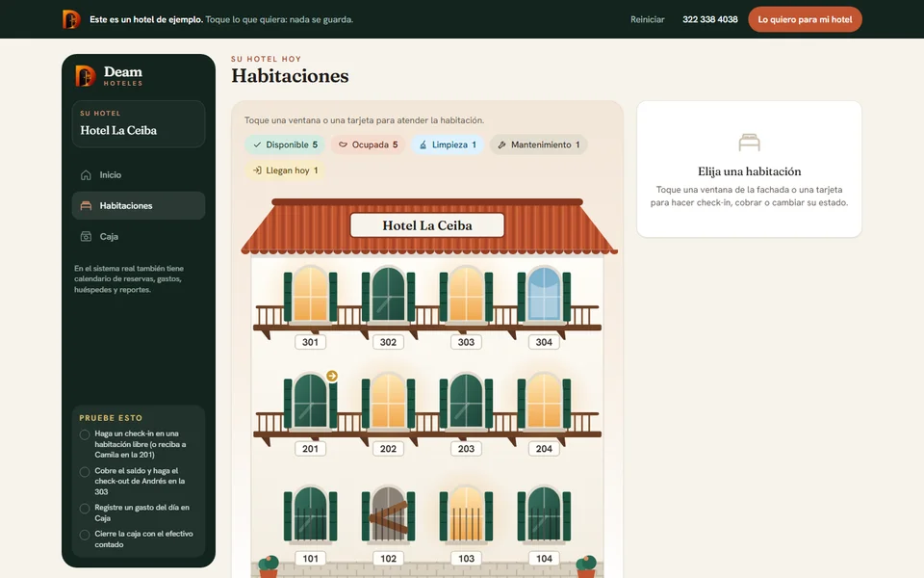924x578 pixels.
Task: Select the window of room 203
Action: point(466,401)
